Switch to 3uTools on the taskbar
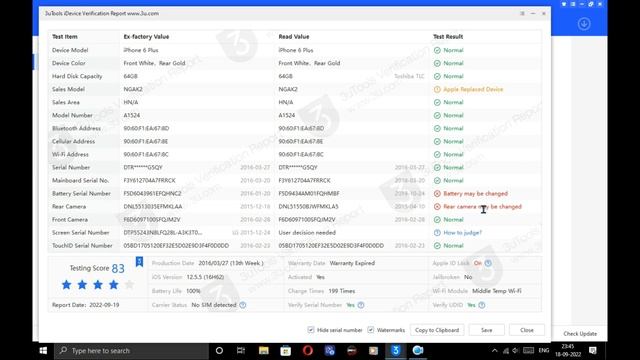640x360 pixels. pyautogui.click(x=396, y=351)
